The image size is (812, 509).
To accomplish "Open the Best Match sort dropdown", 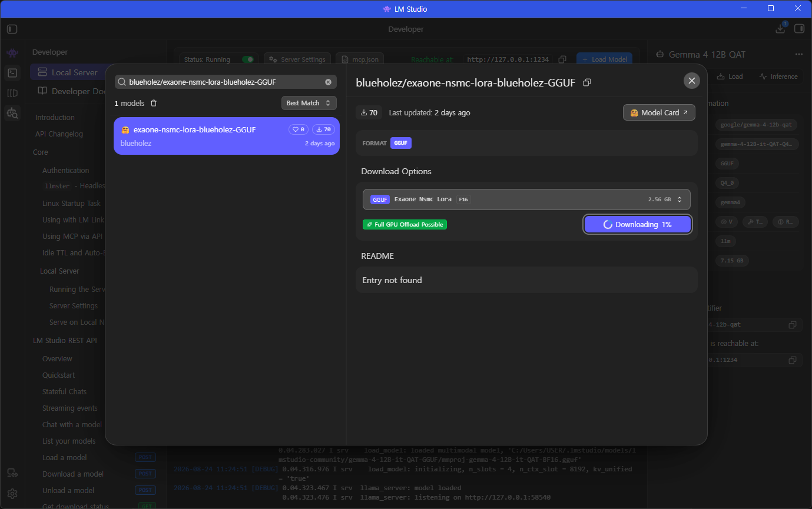I will click(x=309, y=103).
